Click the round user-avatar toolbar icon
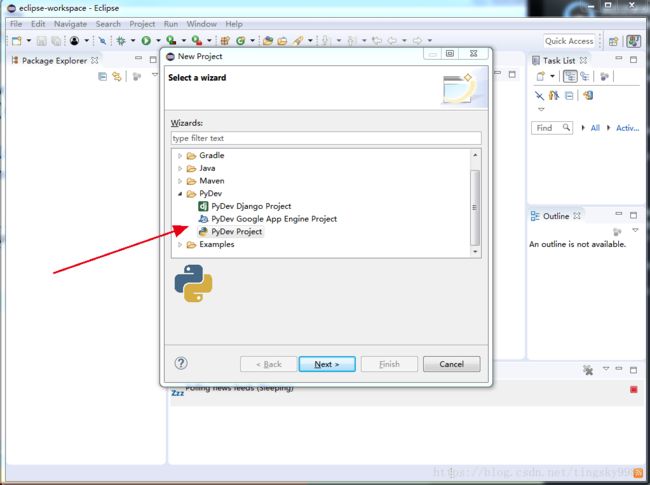Screen dimensions: 650x485 click(75, 41)
